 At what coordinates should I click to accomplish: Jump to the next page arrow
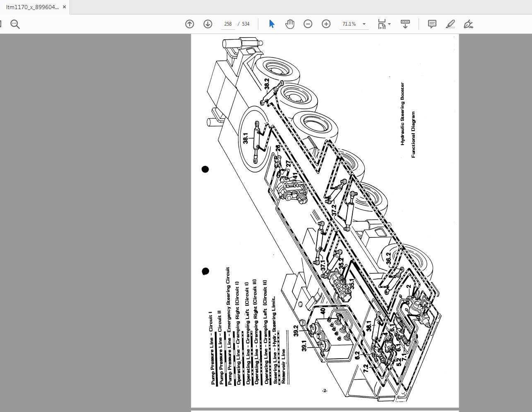[x=207, y=24]
